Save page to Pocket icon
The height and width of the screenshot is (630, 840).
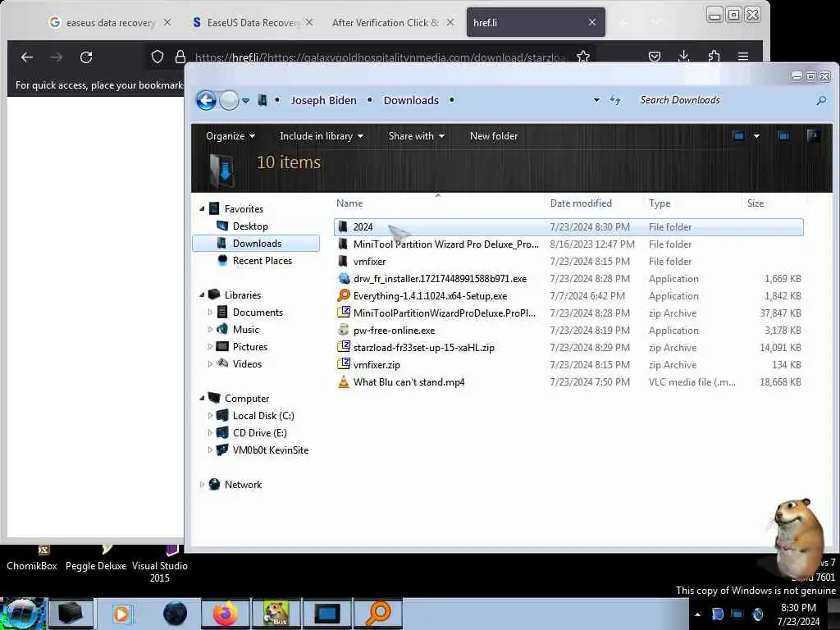(x=654, y=57)
